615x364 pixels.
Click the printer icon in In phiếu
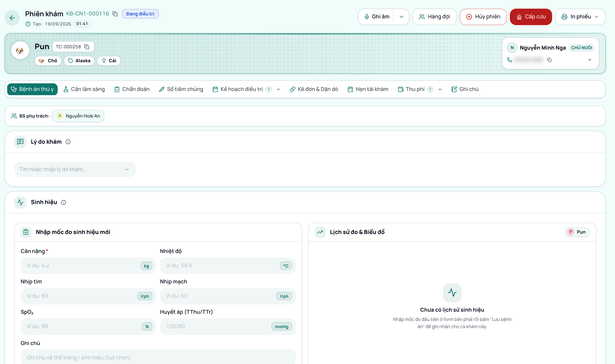pos(564,17)
